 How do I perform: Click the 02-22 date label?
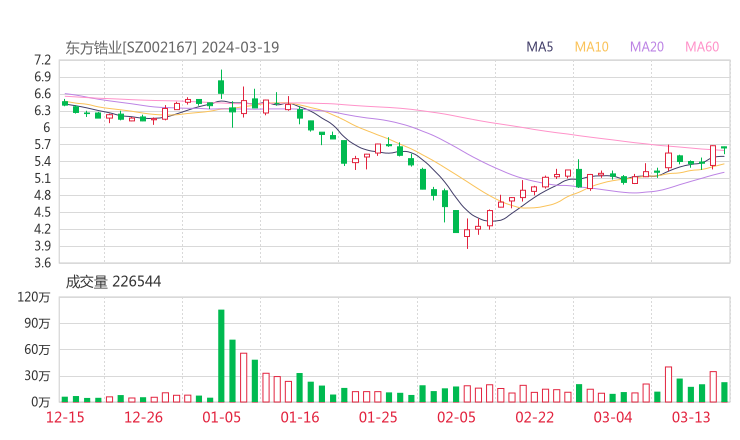tap(534, 417)
